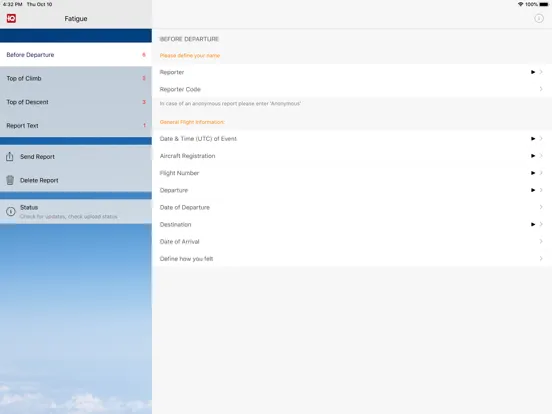Open Status to check for updates

(x=76, y=211)
